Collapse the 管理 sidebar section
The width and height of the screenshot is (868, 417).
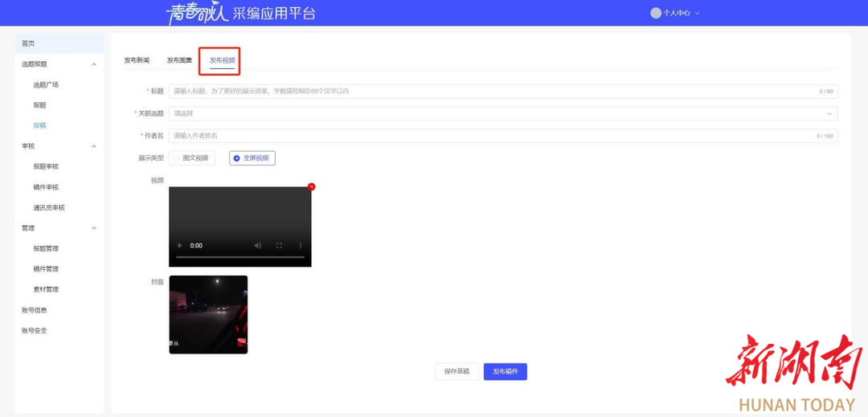pos(93,228)
